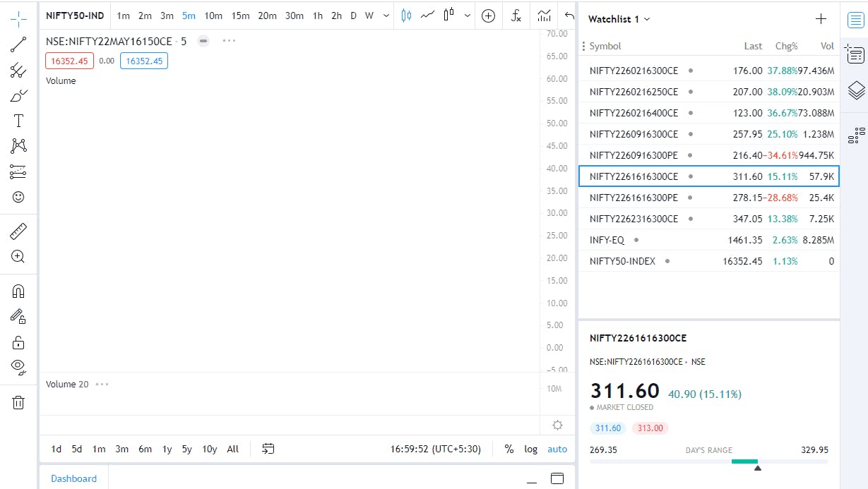
Task: Select NIFTY50-INDEX watchlist row
Action: click(x=709, y=261)
